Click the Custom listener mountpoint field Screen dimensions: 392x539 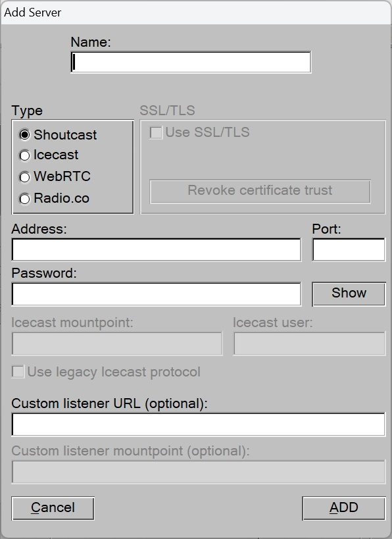[x=198, y=472]
